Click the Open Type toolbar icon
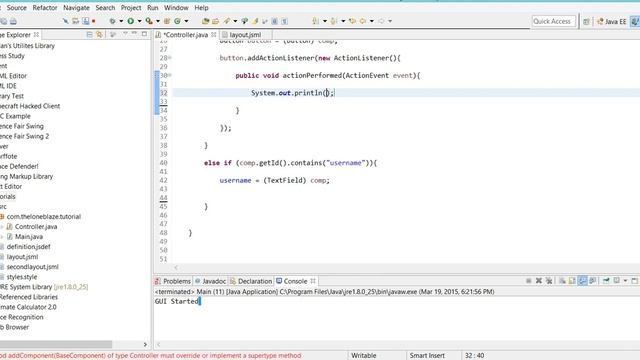Screen dimensions: 640x360 click(x=205, y=21)
